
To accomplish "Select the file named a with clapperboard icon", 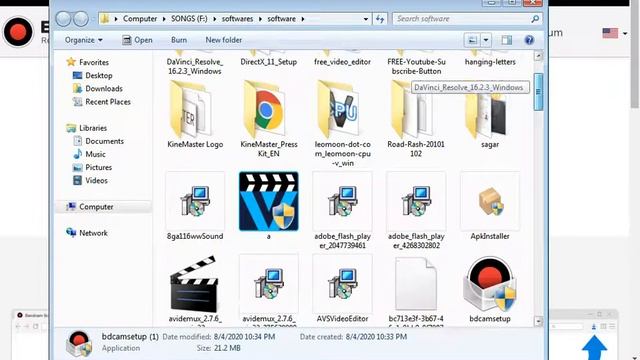I will click(269, 201).
